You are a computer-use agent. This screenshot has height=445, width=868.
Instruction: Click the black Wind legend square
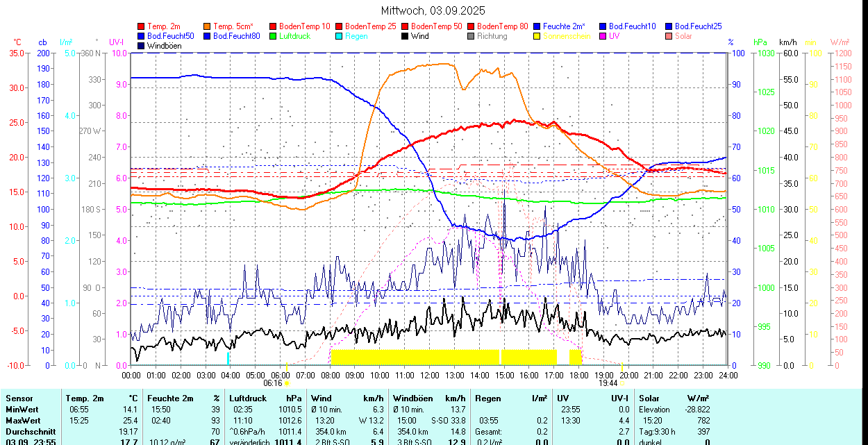[405, 36]
